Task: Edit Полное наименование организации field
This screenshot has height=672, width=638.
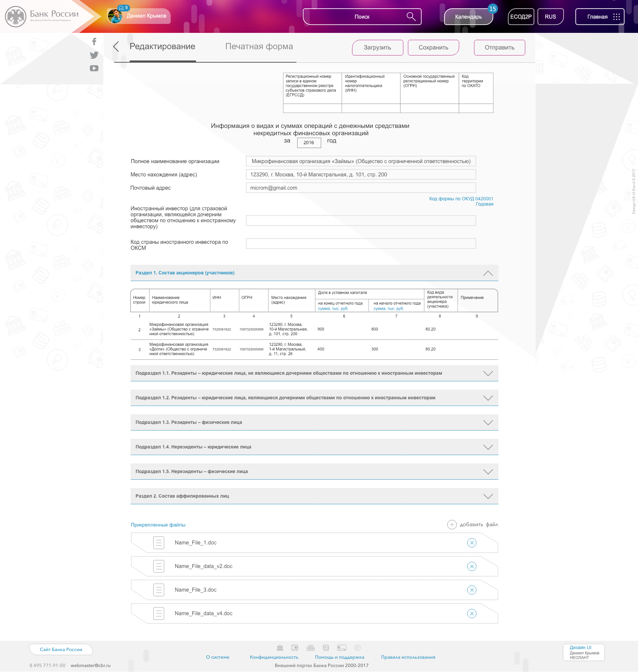Action: click(x=361, y=161)
